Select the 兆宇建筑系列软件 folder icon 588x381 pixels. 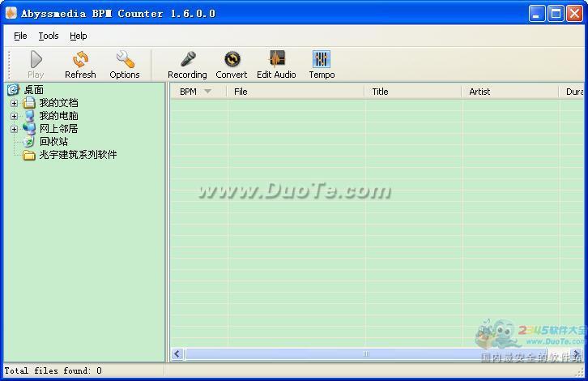tap(29, 155)
